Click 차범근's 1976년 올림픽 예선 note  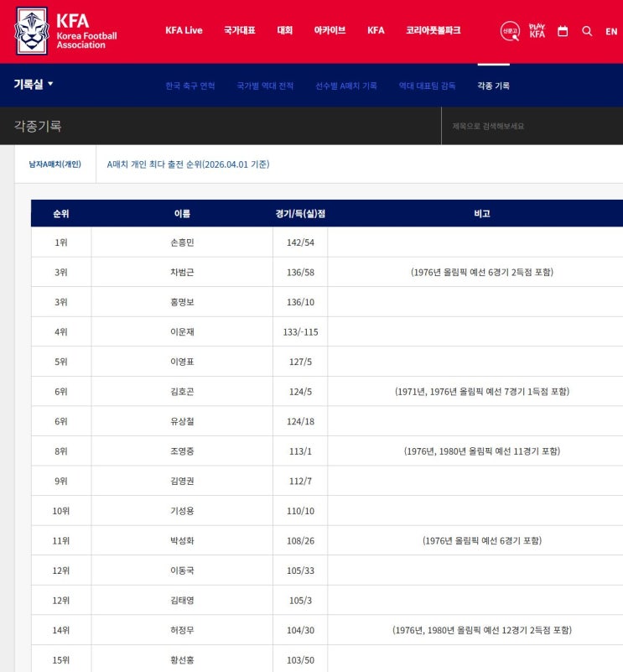[x=482, y=272]
